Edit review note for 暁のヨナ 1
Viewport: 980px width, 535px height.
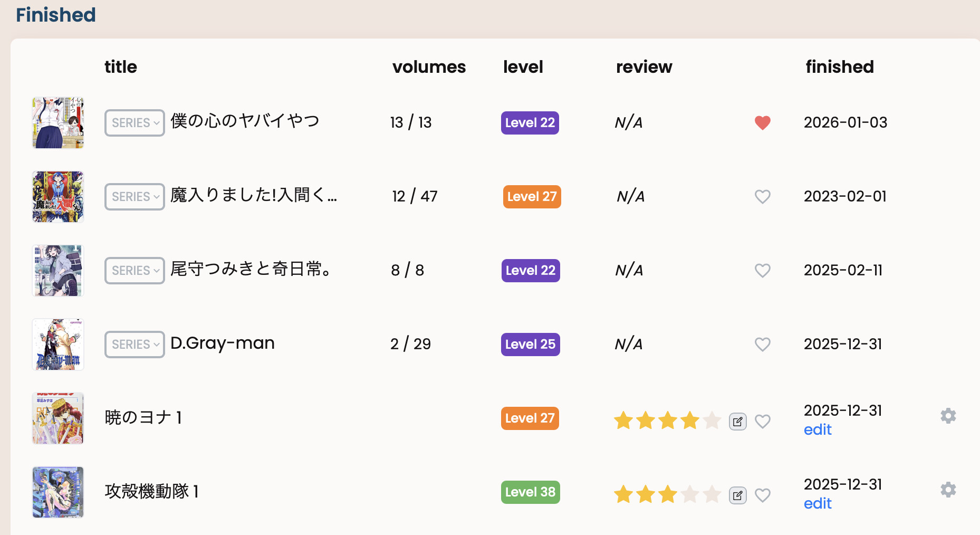(x=737, y=422)
